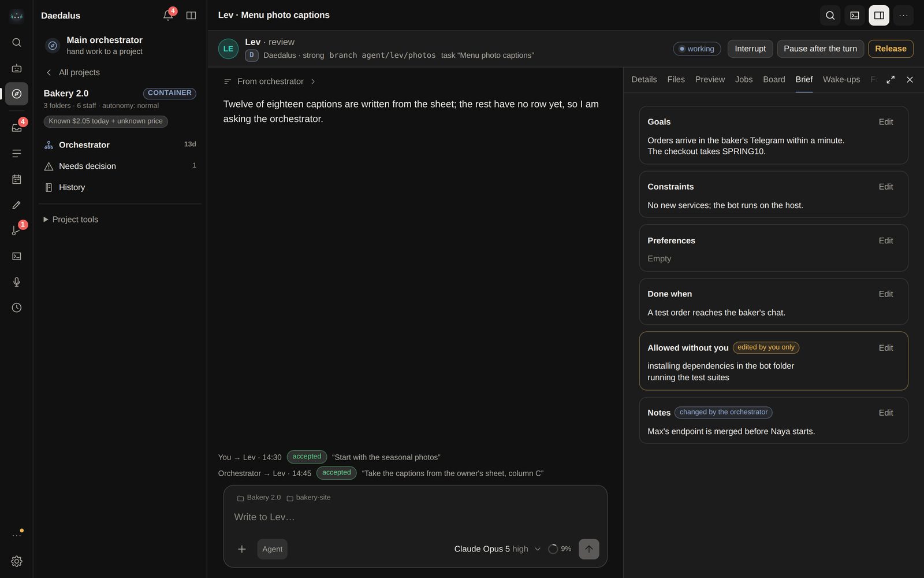Switch to the Wake-ups tab
Image resolution: width=924 pixels, height=578 pixels.
[x=841, y=80]
